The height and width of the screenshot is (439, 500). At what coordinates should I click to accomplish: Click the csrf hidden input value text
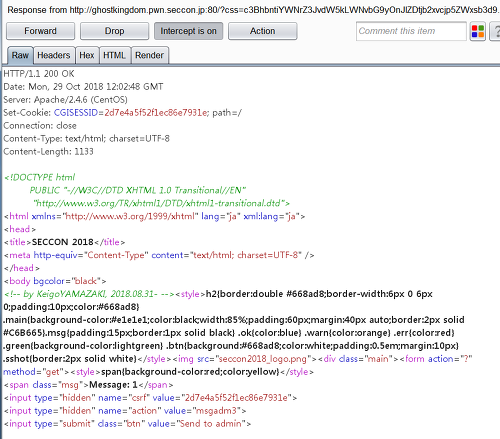[x=236, y=398]
